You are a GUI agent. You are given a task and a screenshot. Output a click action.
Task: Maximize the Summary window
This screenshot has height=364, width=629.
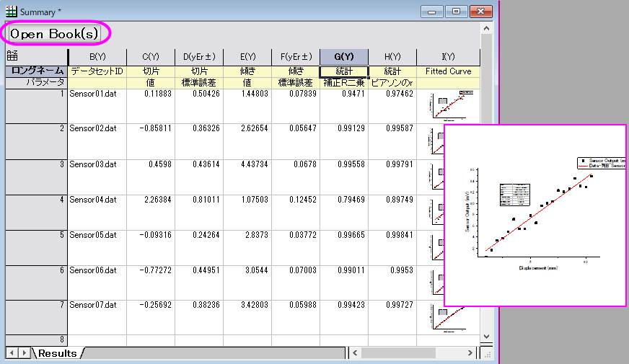pyautogui.click(x=456, y=12)
